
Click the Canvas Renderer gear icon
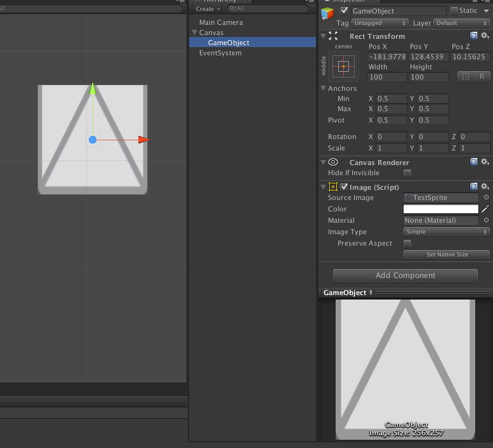pos(485,162)
